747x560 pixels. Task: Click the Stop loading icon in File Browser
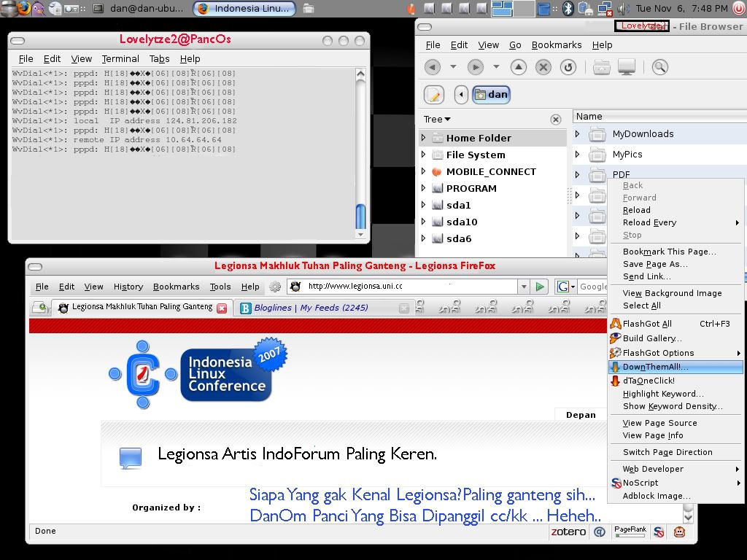coord(543,67)
